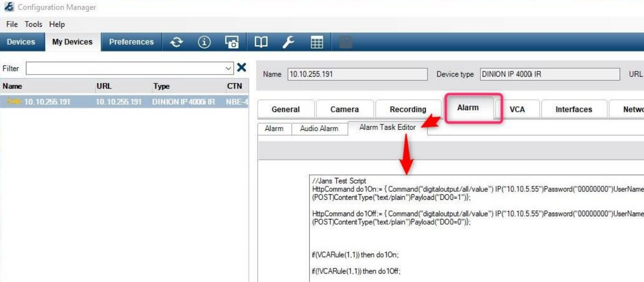Viewport: 644px width, 282px height.
Task: Open the info icon in toolbar
Action: pyautogui.click(x=204, y=42)
